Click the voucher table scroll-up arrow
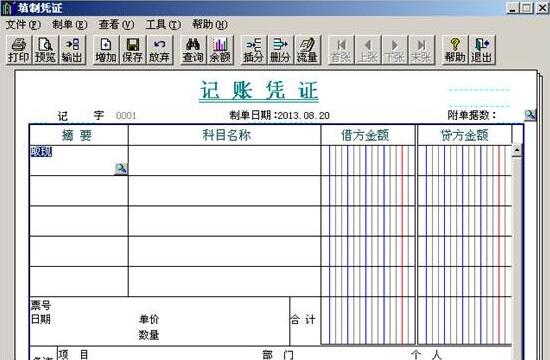This screenshot has height=360, width=550. pos(517,151)
